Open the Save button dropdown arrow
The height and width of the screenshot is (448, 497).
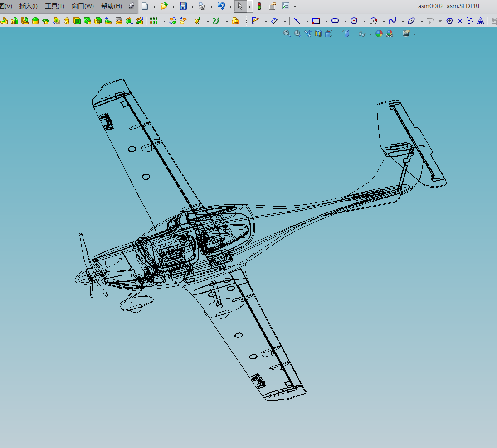[x=192, y=6]
